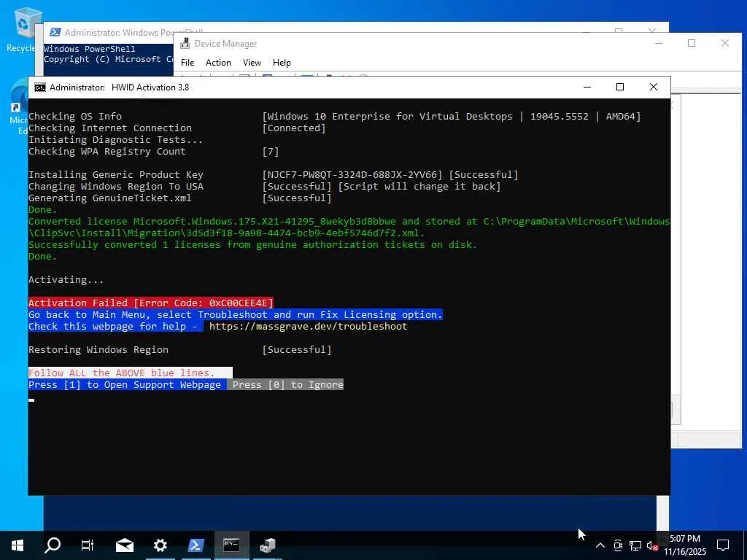Screen dimensions: 747x560
Task: Click 'Windows PowerShell' text in PowerShell window
Action: click(x=90, y=49)
